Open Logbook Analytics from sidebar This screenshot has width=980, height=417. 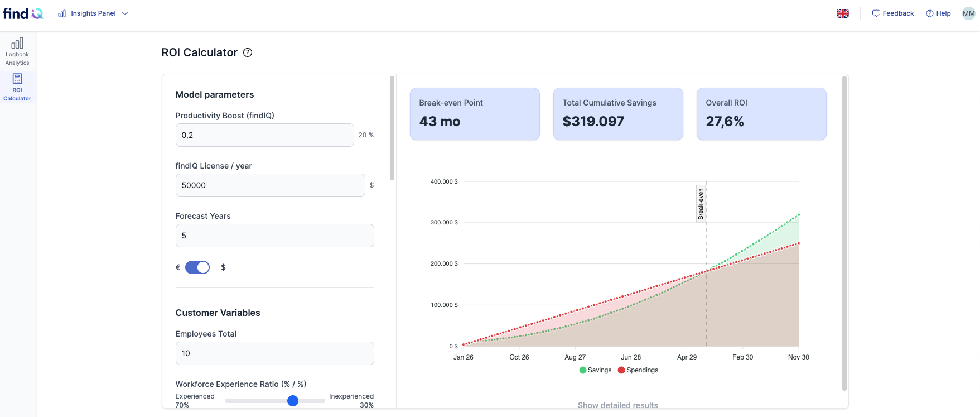[17, 51]
